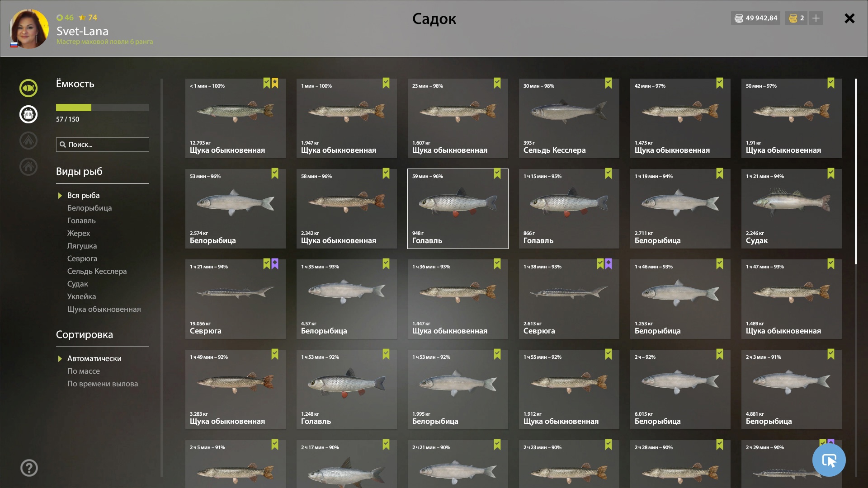The image size is (868, 488).
Task: Choose Автоматически sorting option
Action: 94,358
